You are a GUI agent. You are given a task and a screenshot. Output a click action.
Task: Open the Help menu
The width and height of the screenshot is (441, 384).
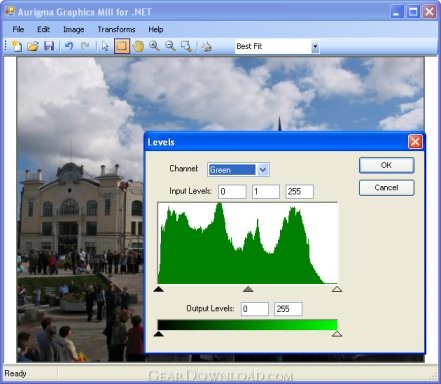pyautogui.click(x=156, y=30)
